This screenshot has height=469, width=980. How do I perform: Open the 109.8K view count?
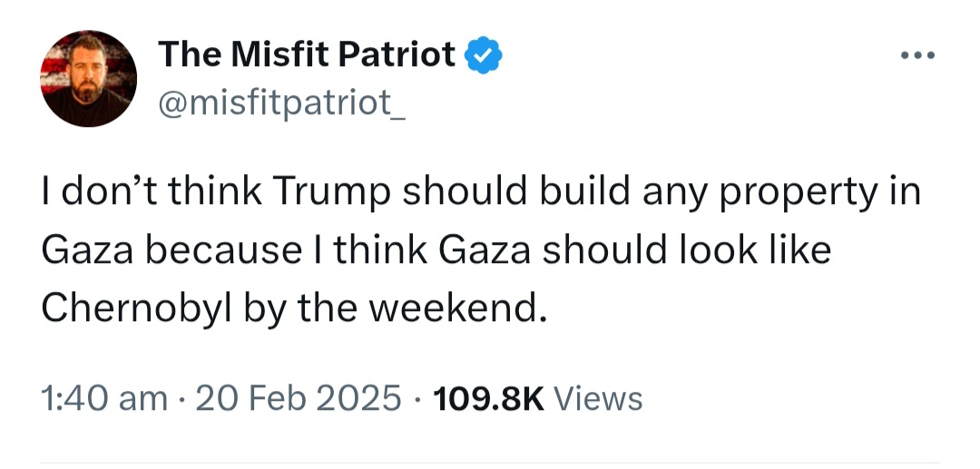pyautogui.click(x=488, y=398)
